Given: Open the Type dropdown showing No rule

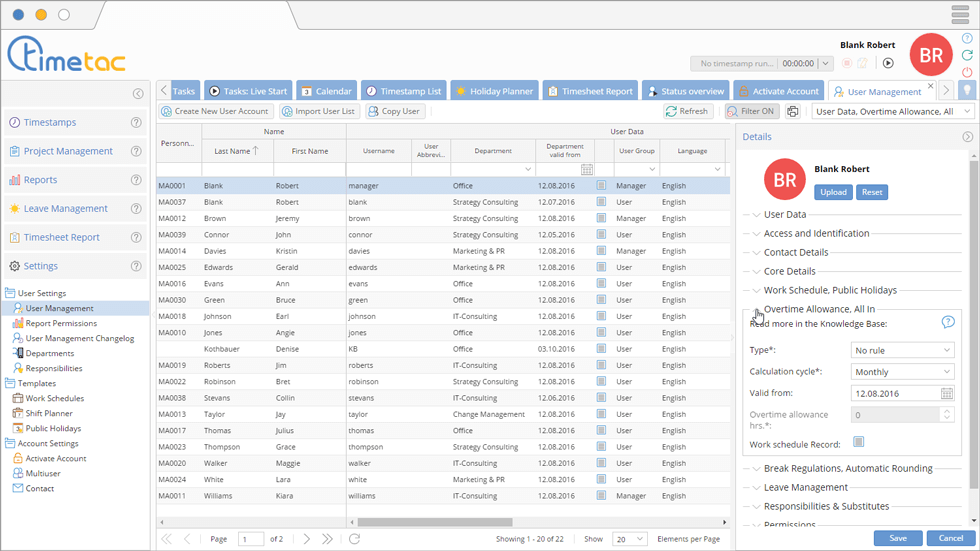Looking at the screenshot, I should 902,350.
